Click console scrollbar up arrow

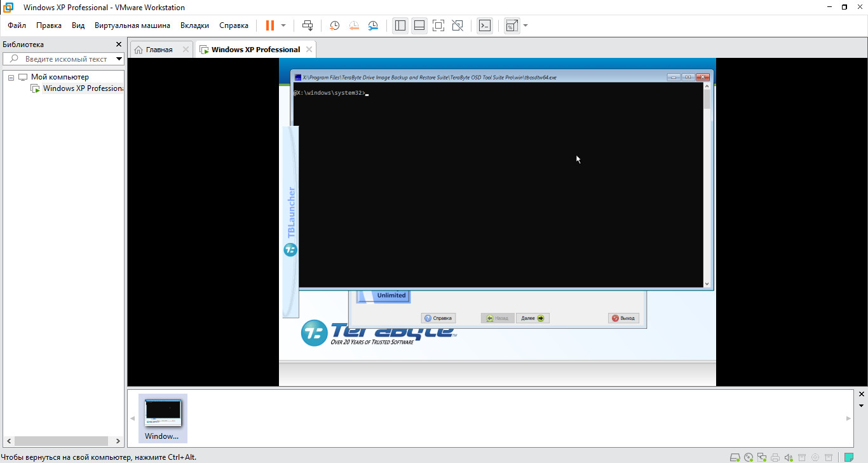(x=707, y=87)
